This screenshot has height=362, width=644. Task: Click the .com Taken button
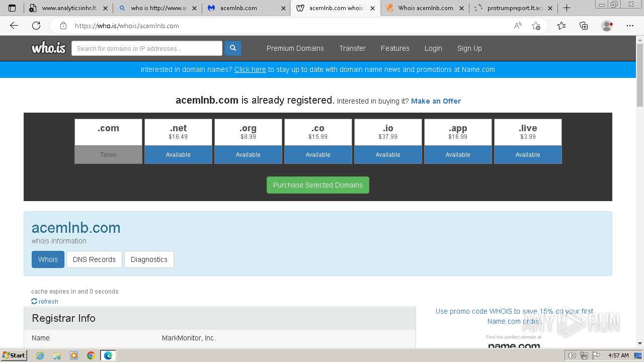pos(108,155)
